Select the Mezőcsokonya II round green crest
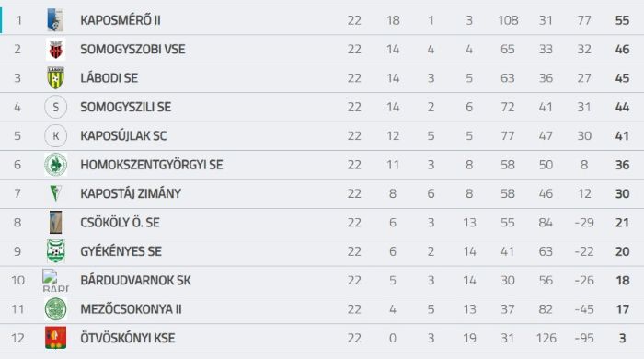 (x=55, y=309)
